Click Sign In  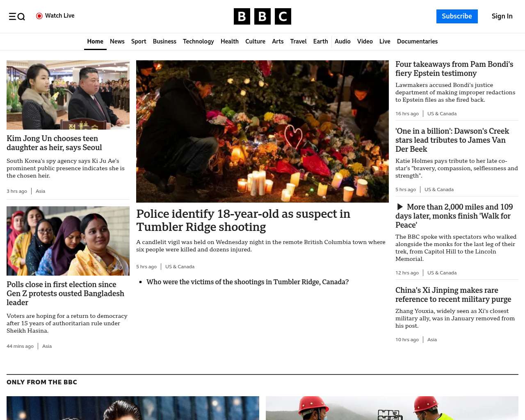[x=502, y=16]
